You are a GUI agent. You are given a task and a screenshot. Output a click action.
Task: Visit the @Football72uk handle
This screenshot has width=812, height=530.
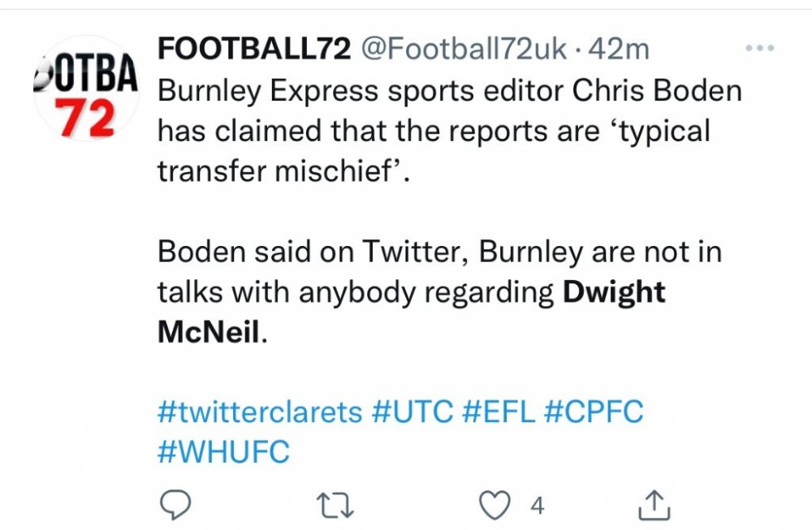462,49
